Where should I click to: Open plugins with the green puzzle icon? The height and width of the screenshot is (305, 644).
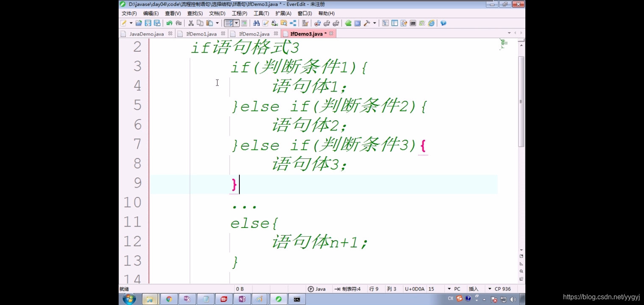click(x=348, y=23)
